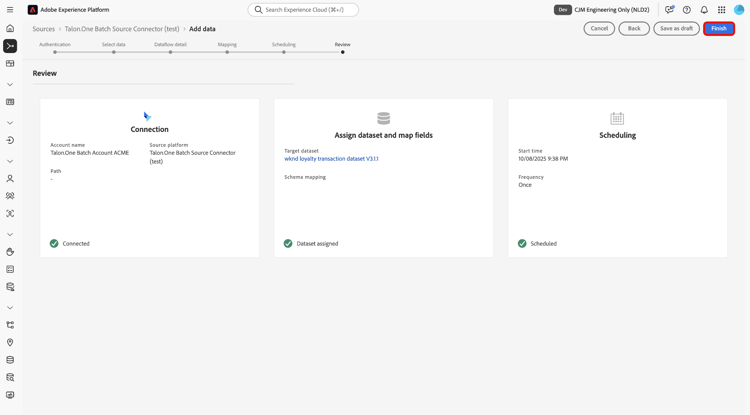Open Talon.One Batch Source Connector breadcrumb

coord(122,29)
